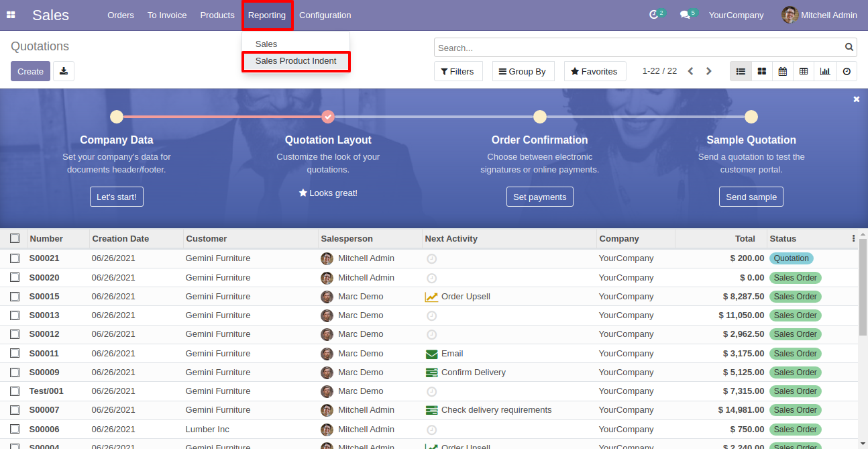
Task: Click Sample Quotation step circle
Action: click(751, 117)
